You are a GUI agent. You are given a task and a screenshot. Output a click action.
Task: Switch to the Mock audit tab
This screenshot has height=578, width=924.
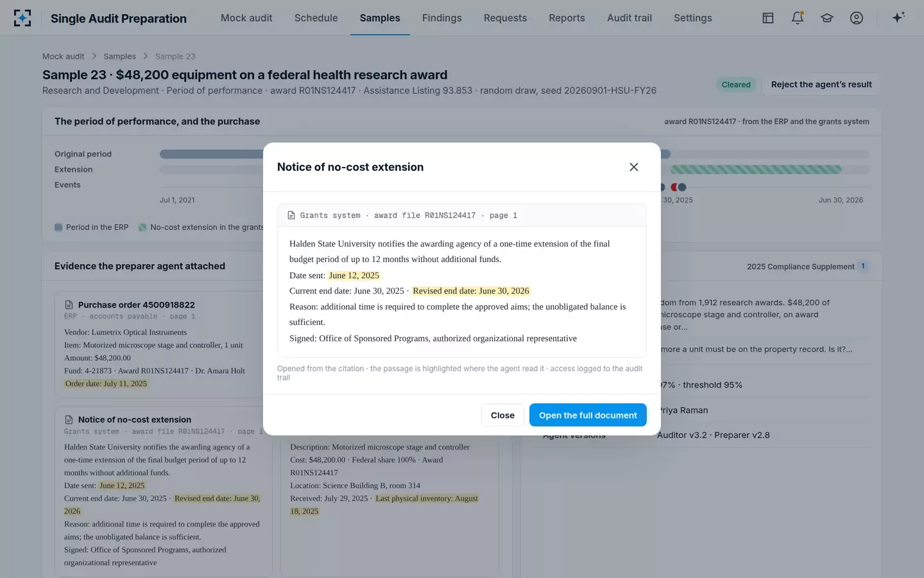coord(246,18)
